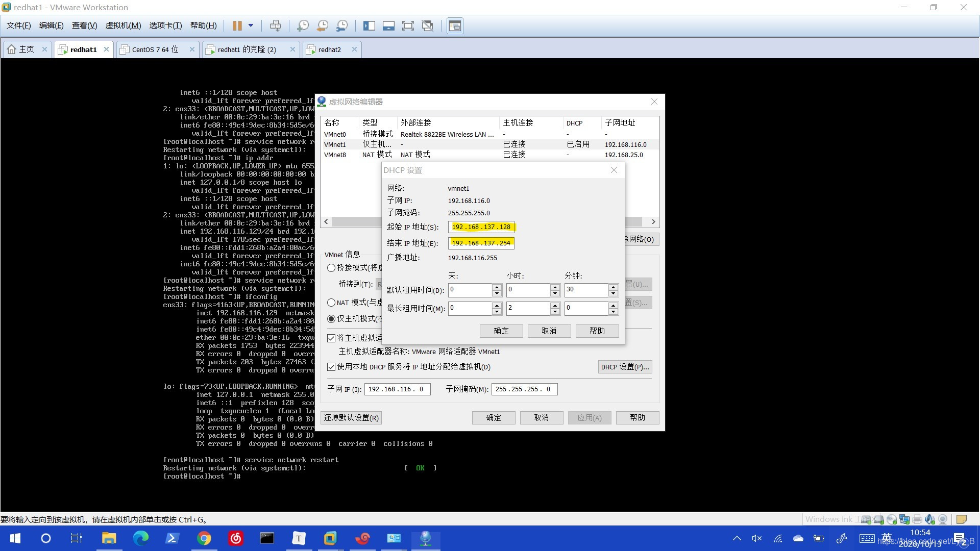Revert to previous snapshot icon
The height and width of the screenshot is (551, 980).
(x=323, y=26)
